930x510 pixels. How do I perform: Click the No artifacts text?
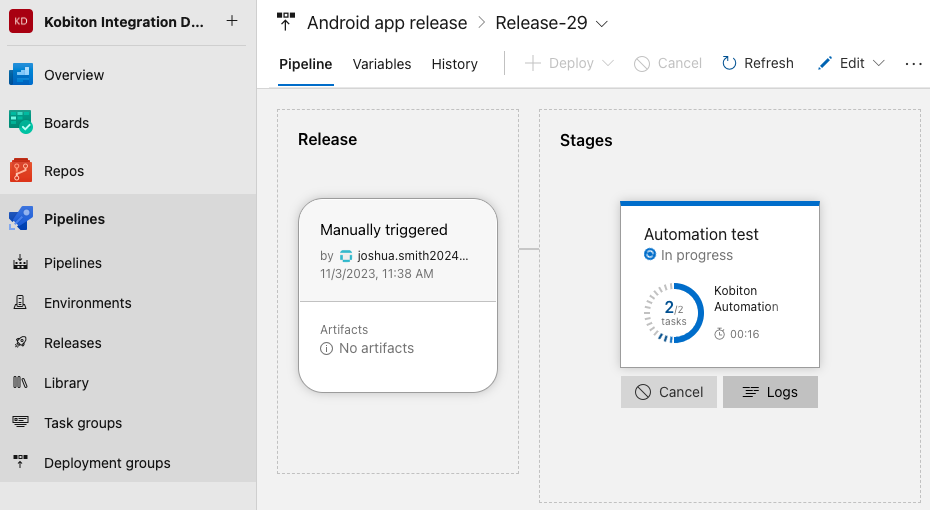[x=376, y=348]
